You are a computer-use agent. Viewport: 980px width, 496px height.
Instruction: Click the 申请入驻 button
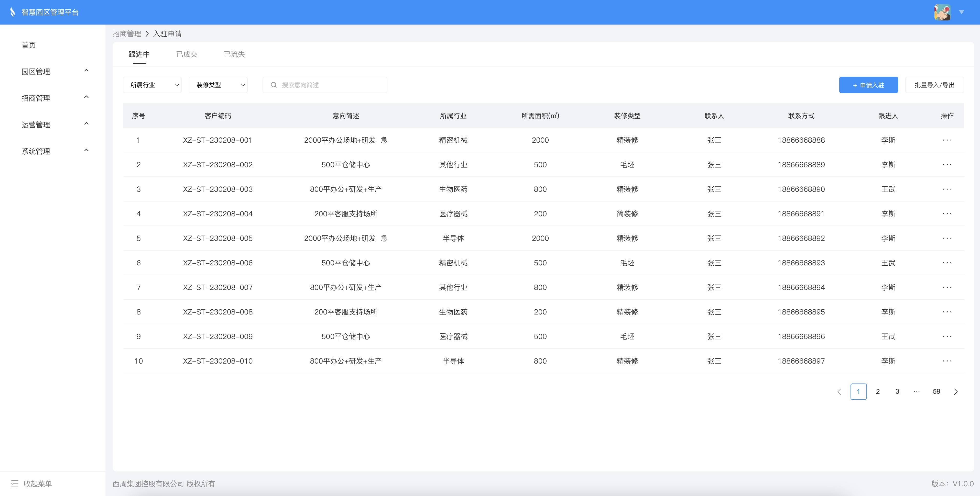point(868,85)
